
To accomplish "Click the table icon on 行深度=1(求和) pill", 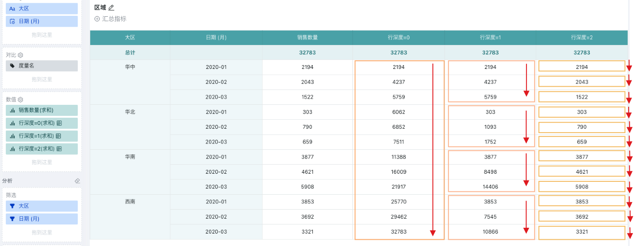I will 59,136.
